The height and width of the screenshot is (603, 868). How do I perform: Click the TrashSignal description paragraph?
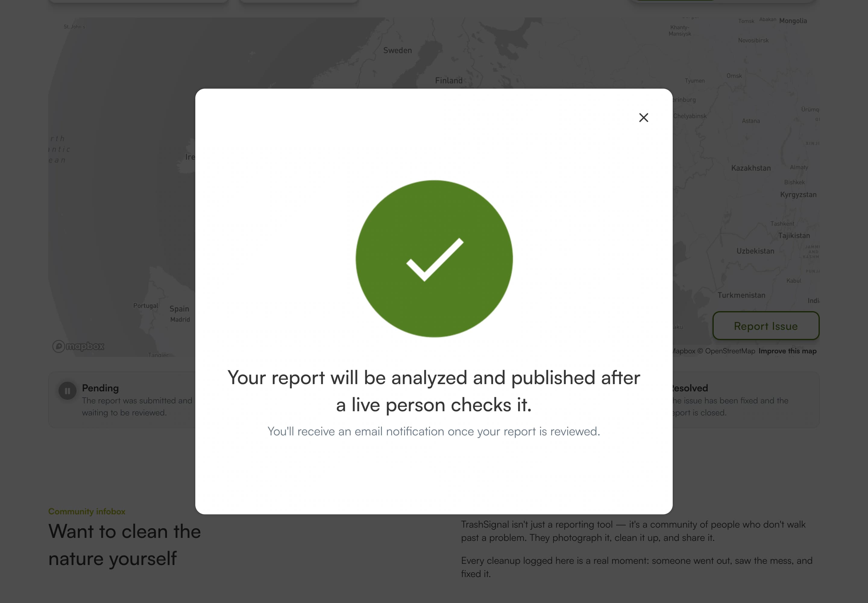click(633, 531)
